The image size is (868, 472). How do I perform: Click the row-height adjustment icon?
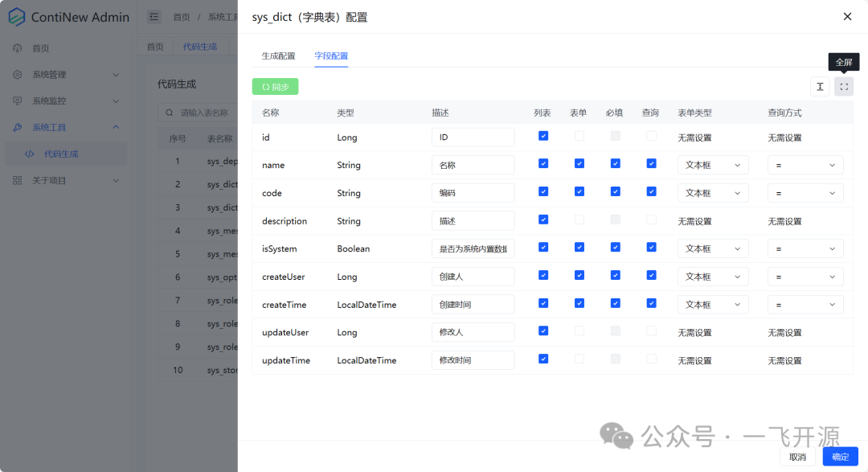click(819, 86)
